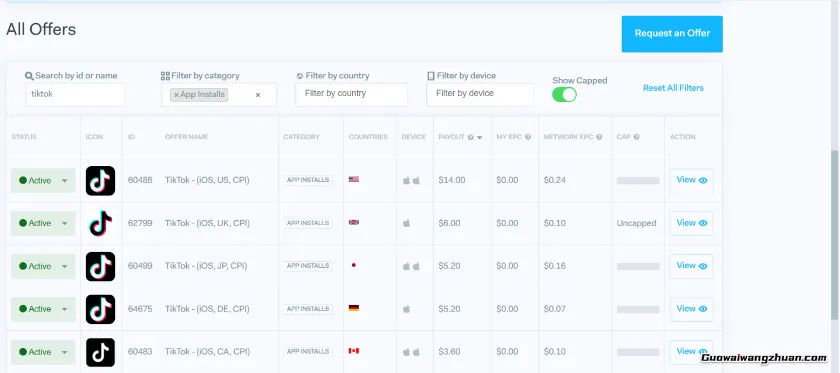Viewport: 840px width, 373px height.
Task: Click Apple device icons in JP offer row
Action: [x=411, y=266]
